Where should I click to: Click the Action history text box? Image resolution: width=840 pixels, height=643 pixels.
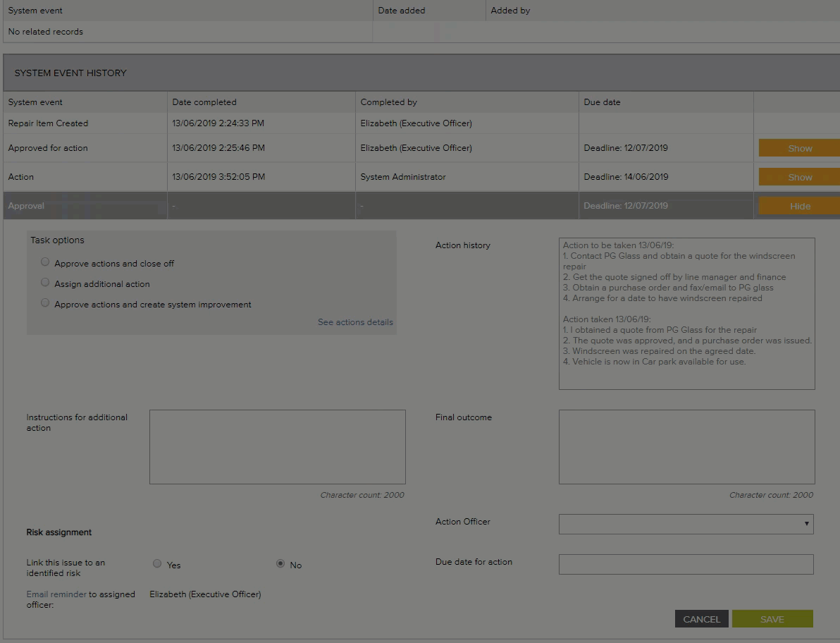[x=686, y=314]
